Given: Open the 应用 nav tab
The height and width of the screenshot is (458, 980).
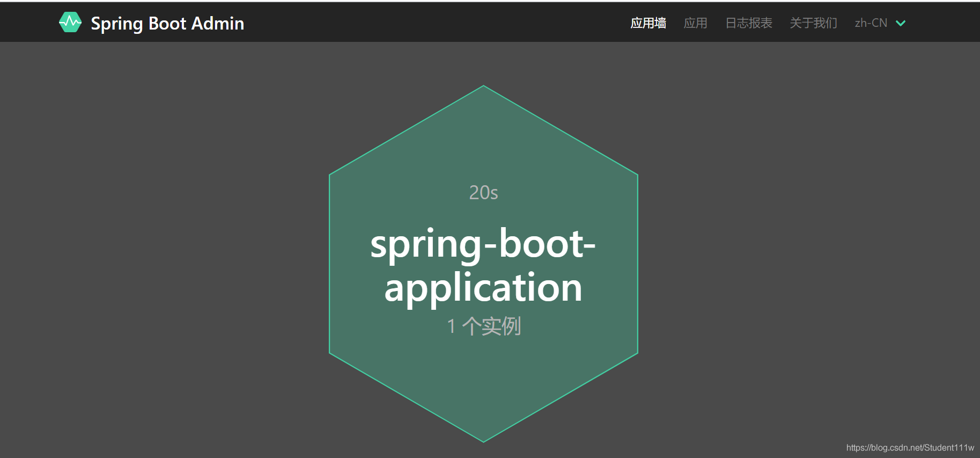Looking at the screenshot, I should (x=695, y=23).
